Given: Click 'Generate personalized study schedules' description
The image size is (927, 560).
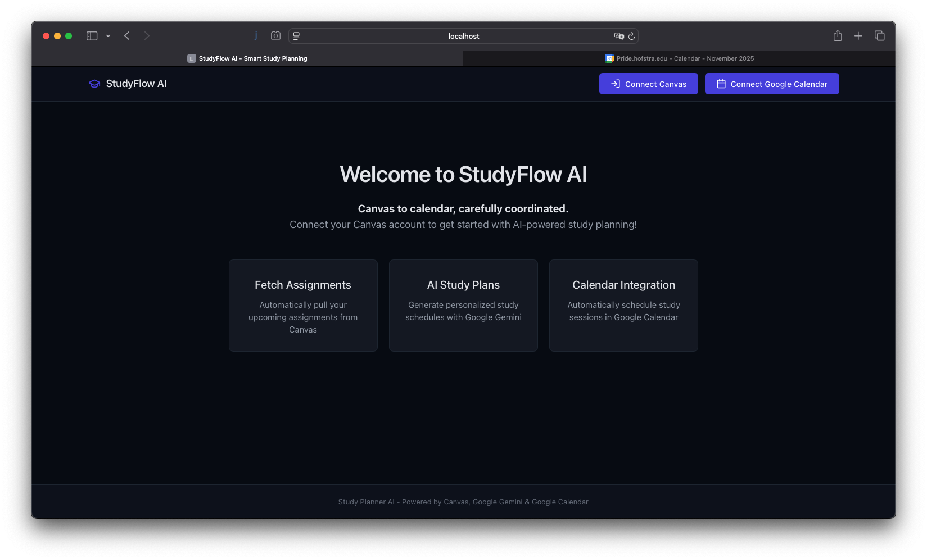Looking at the screenshot, I should click(x=463, y=311).
